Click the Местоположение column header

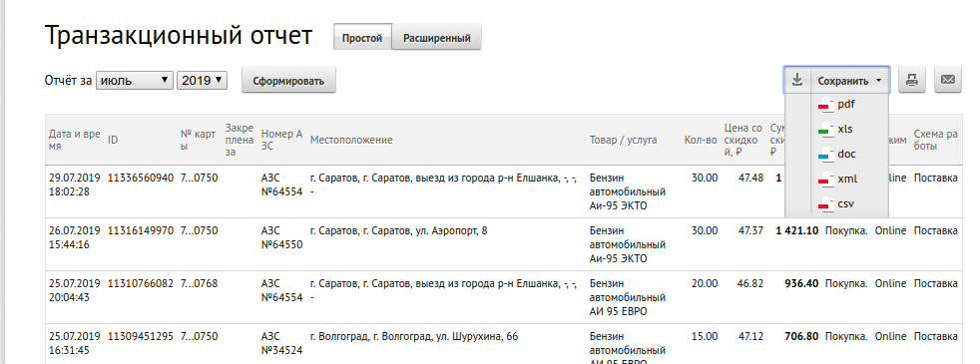pos(351,140)
